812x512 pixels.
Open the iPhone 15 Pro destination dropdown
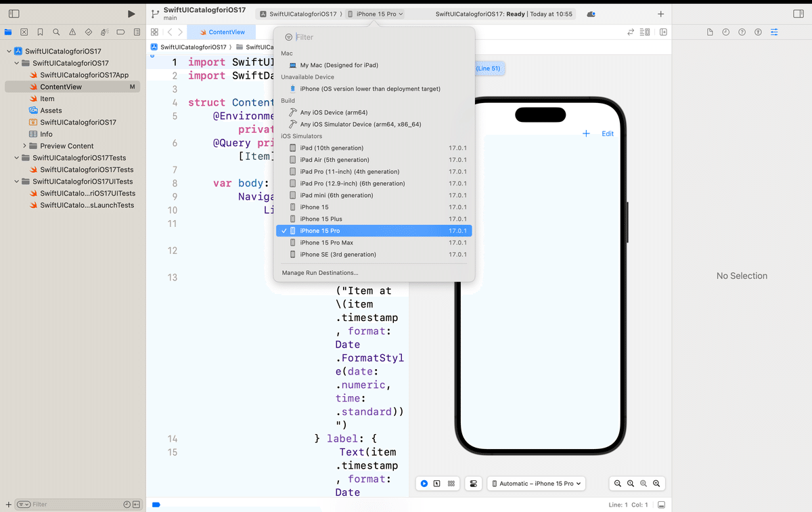tap(375, 14)
